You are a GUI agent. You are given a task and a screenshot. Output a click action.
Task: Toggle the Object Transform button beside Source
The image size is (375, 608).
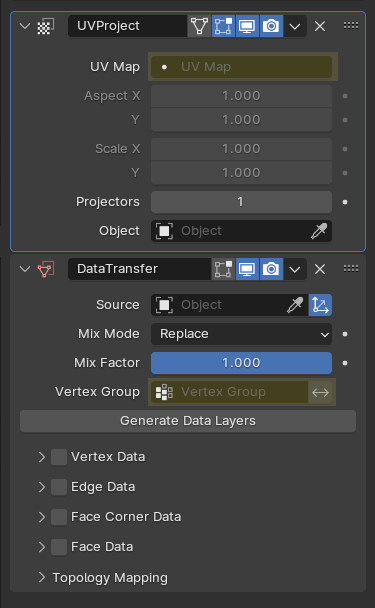[x=320, y=305]
